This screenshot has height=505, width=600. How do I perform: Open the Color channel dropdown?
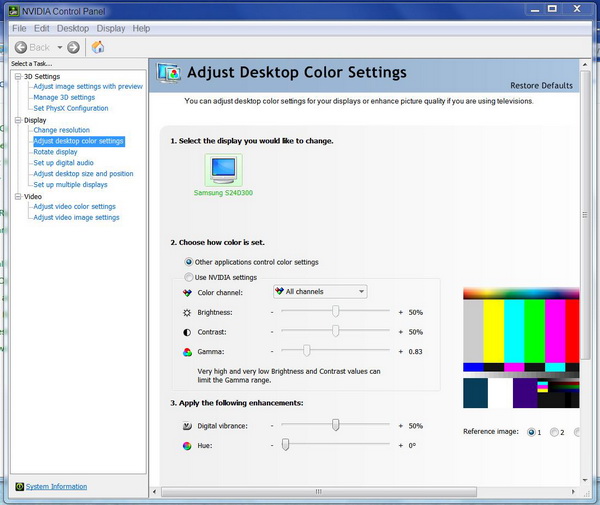(320, 292)
